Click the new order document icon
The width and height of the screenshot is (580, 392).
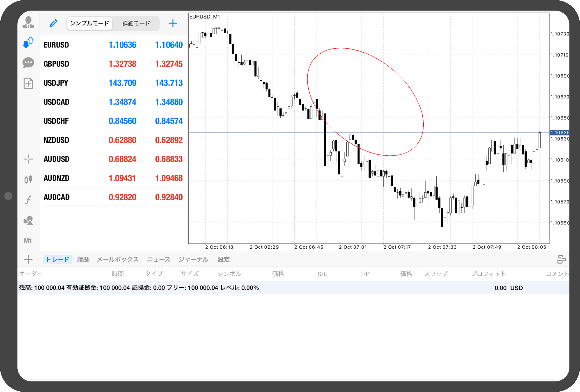[x=28, y=83]
